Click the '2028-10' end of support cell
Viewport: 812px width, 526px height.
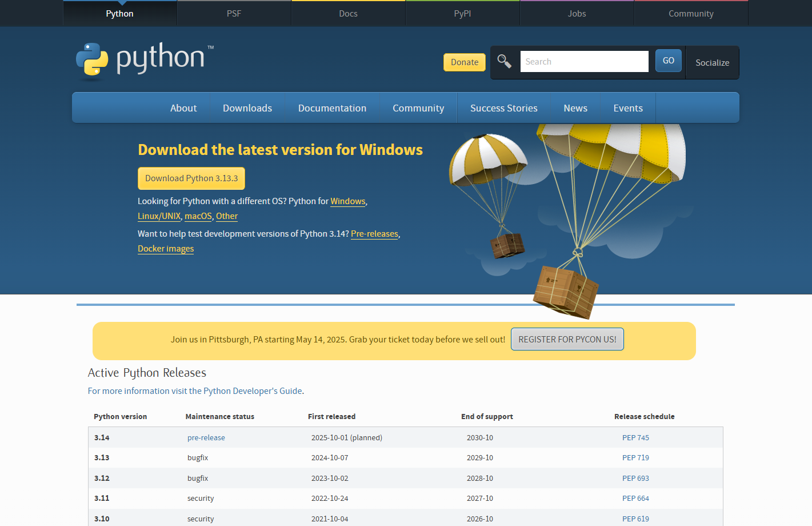coord(480,479)
